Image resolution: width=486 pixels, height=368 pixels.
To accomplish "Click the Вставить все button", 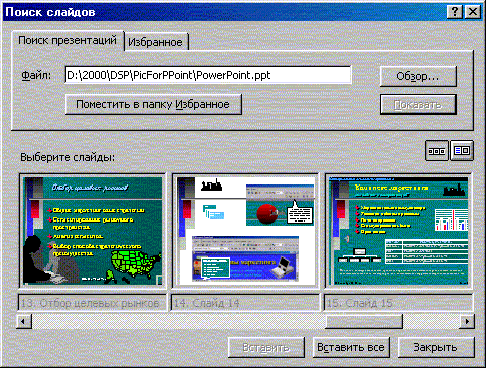I will (351, 347).
